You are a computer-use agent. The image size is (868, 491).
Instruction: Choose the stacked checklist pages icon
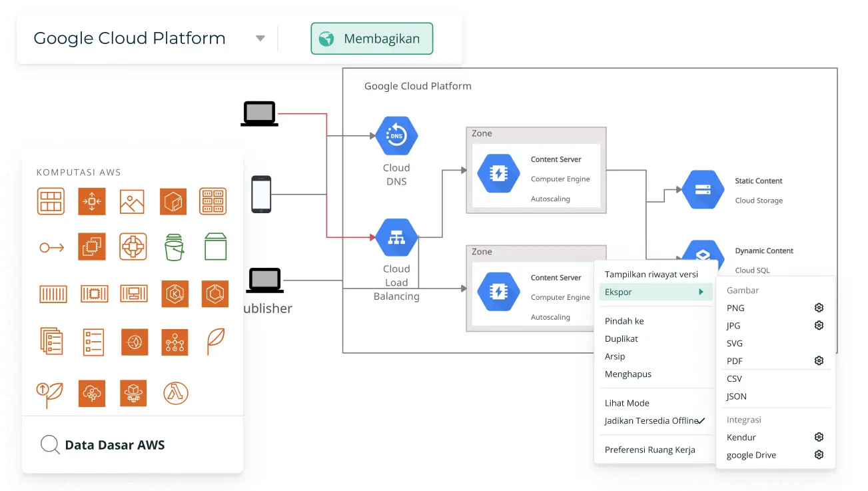[51, 341]
